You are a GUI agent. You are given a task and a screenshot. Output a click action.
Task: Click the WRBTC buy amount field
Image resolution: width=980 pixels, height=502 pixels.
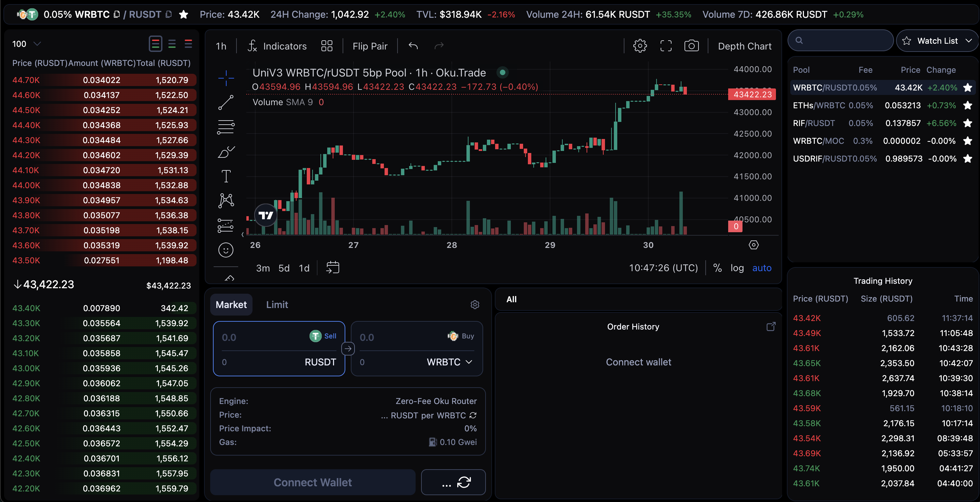[x=400, y=337]
